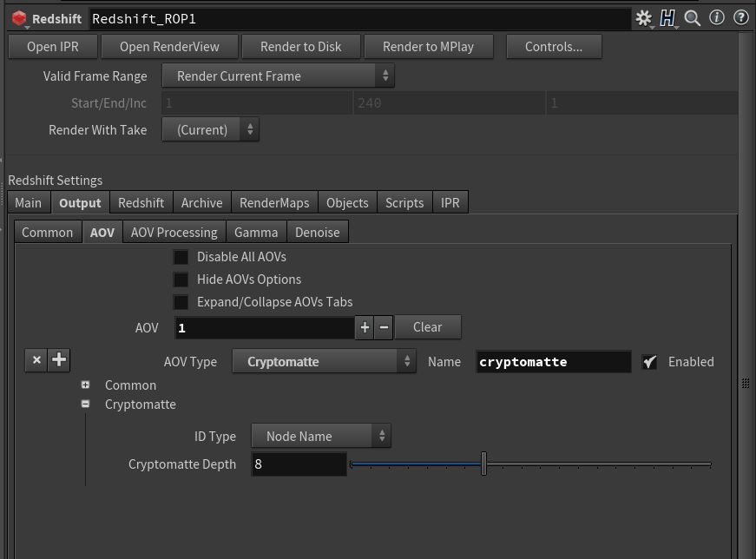Viewport: 756px width, 559px height.
Task: Click the Redshift Settings label
Action: click(56, 180)
